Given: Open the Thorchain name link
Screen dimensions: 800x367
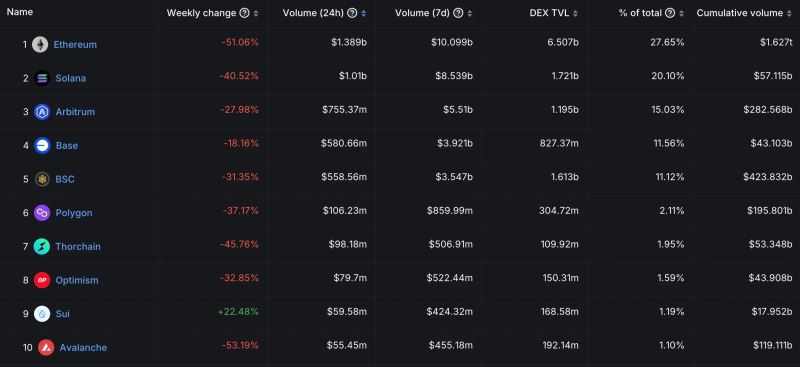Looking at the screenshot, I should point(78,247).
